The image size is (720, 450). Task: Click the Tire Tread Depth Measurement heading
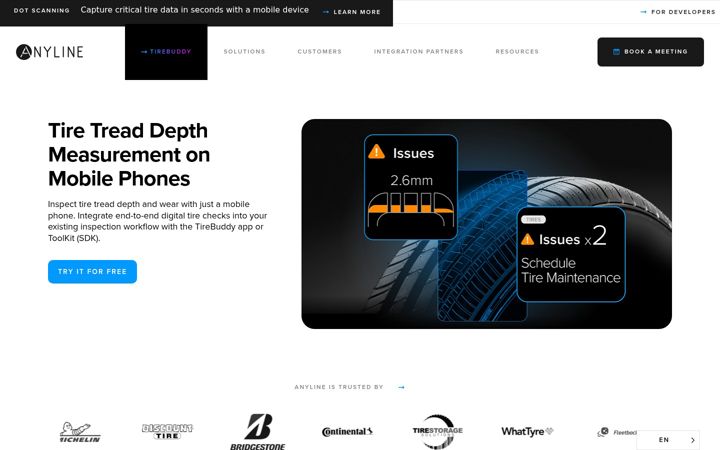pos(129,155)
